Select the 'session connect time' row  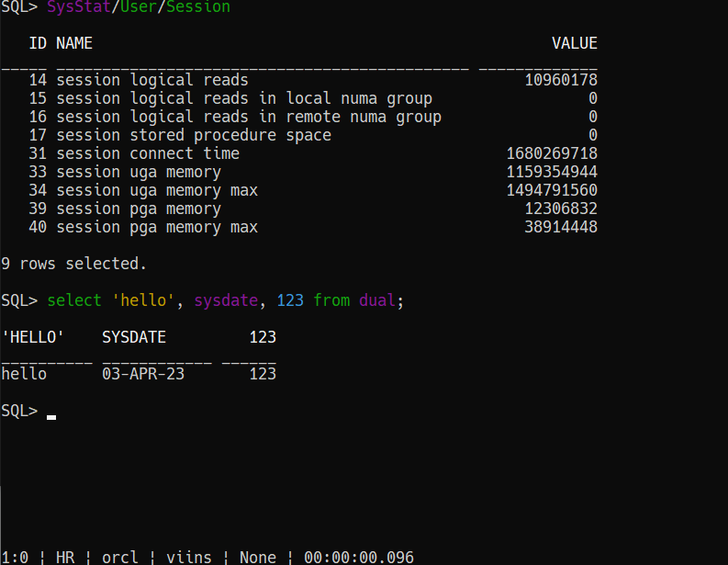tap(147, 153)
